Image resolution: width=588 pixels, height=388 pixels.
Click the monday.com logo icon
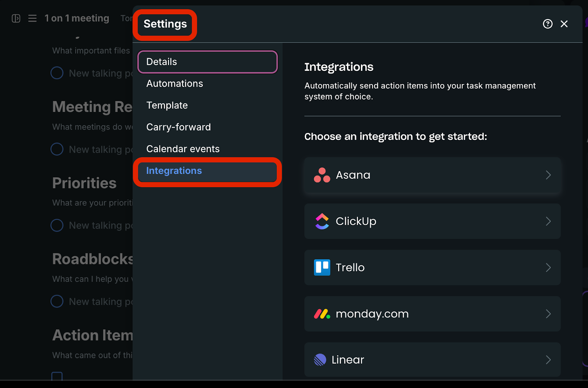coord(322,314)
